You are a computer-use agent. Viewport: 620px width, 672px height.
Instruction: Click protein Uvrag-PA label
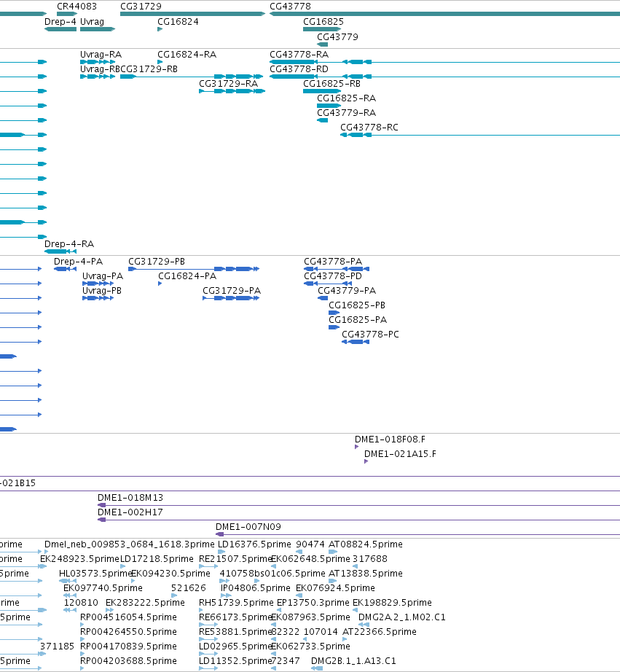[x=103, y=276]
